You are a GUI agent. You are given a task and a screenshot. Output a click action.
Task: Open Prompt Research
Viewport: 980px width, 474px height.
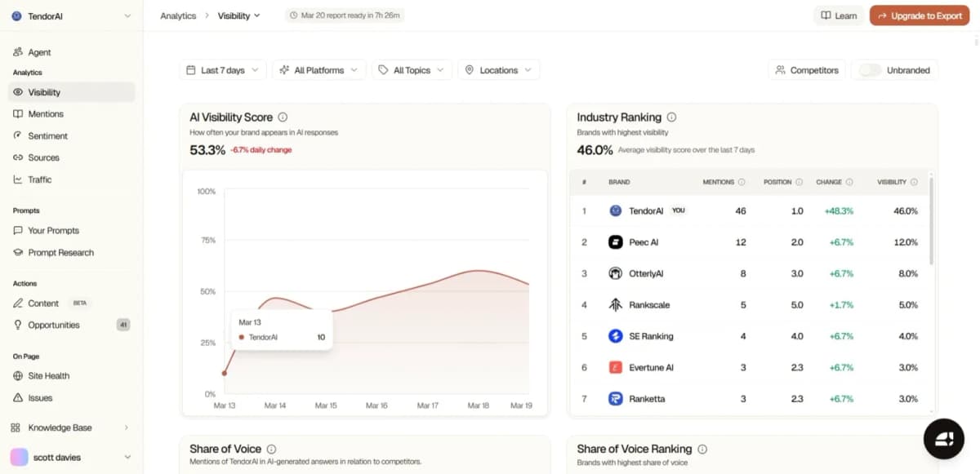click(x=59, y=252)
